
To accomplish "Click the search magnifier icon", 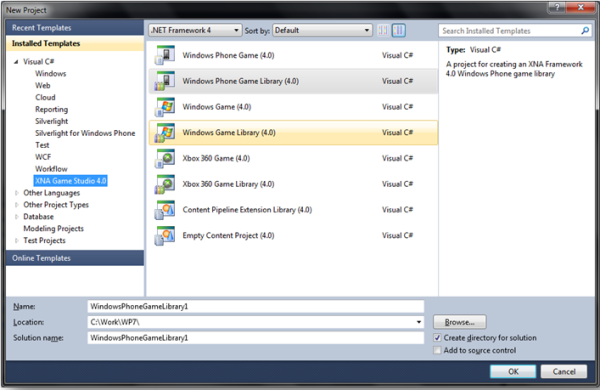I will (585, 31).
